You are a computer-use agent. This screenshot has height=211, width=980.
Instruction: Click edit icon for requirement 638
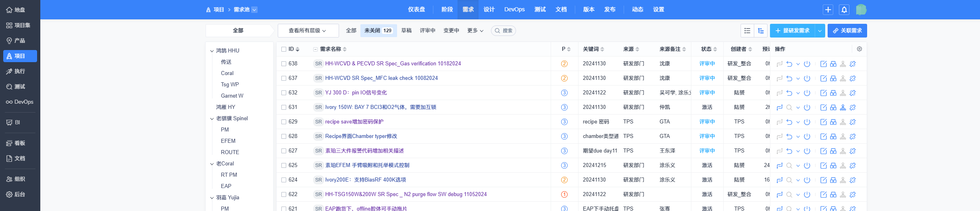point(824,64)
